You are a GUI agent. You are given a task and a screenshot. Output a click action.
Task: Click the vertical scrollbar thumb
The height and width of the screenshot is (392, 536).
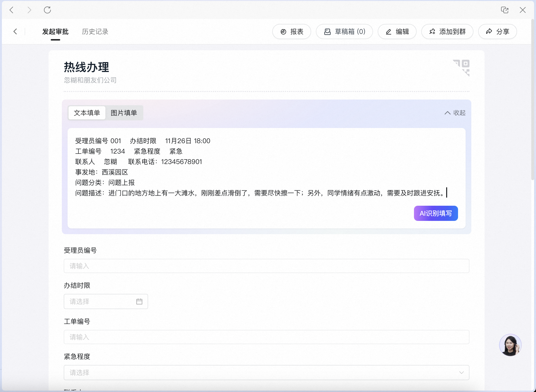coord(533,100)
